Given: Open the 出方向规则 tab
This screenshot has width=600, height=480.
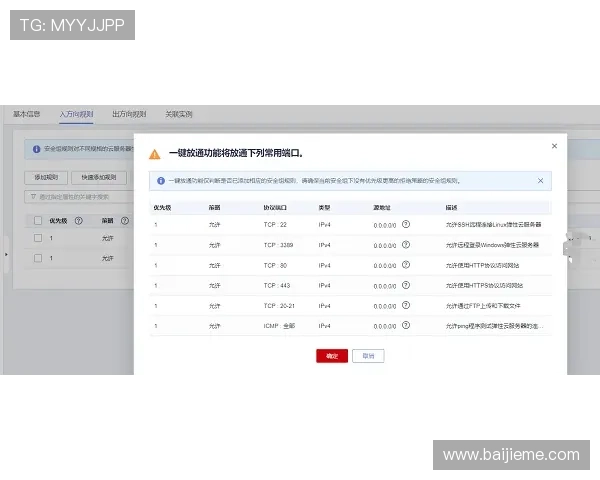Looking at the screenshot, I should [x=129, y=114].
